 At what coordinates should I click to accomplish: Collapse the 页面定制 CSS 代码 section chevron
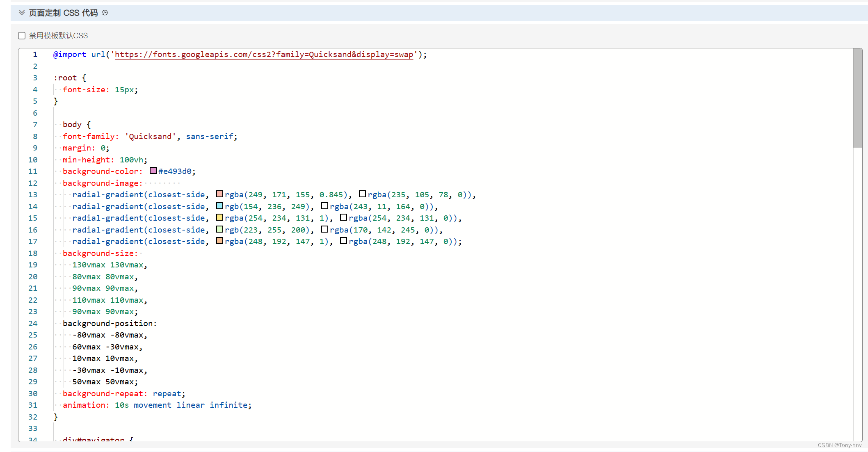[x=22, y=13]
